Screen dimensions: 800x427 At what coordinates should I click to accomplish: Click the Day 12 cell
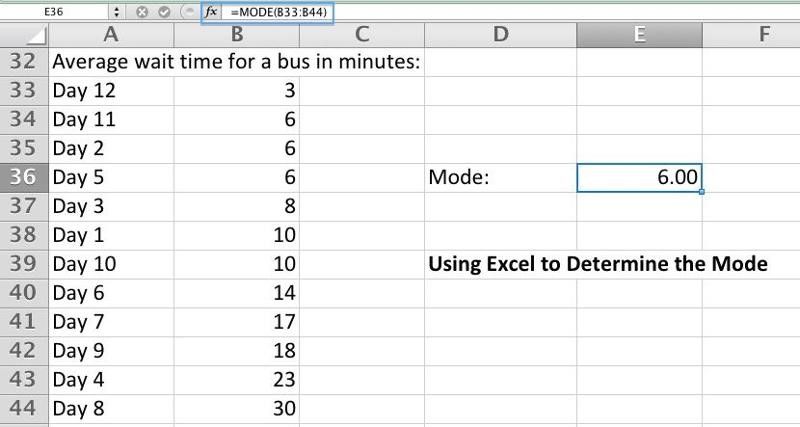pyautogui.click(x=110, y=91)
